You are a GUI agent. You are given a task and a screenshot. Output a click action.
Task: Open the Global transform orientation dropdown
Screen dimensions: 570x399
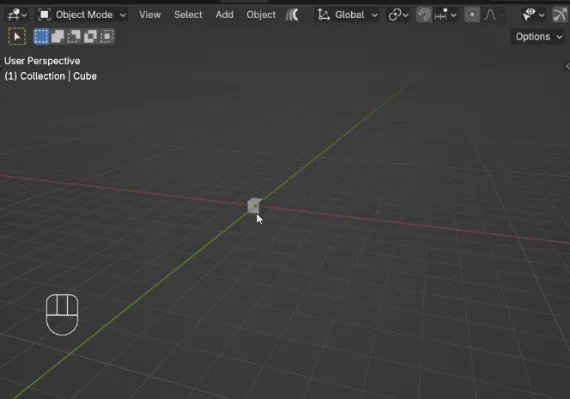point(347,15)
